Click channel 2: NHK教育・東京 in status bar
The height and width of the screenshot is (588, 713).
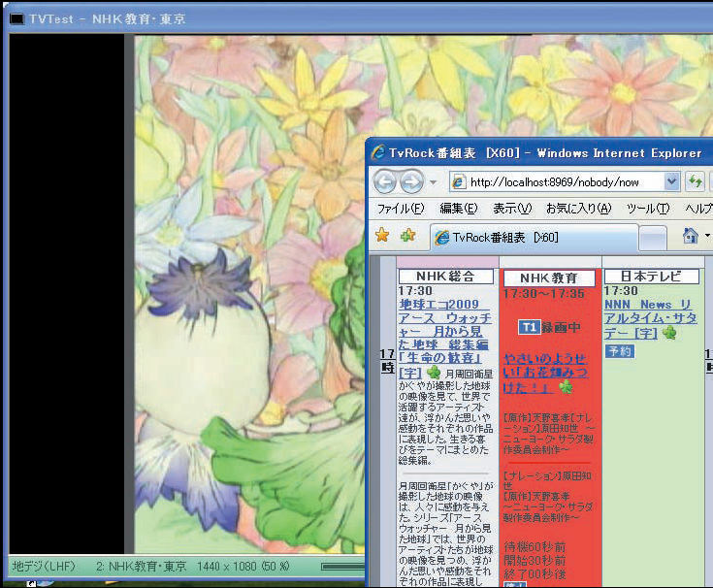[x=142, y=567]
